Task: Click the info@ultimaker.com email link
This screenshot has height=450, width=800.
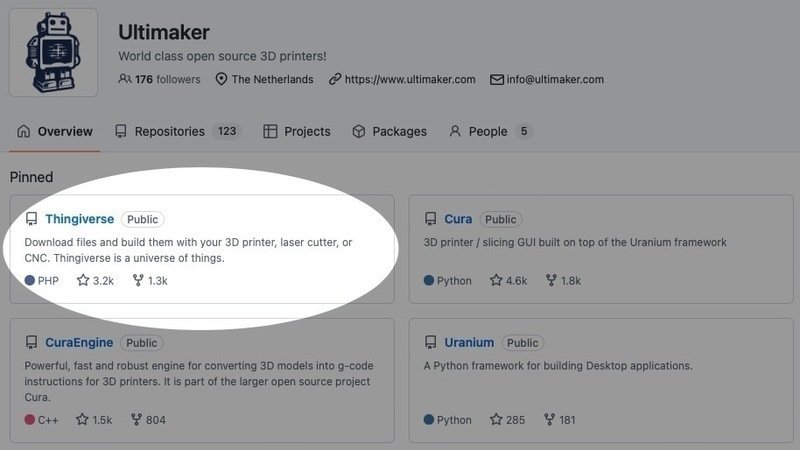Action: tap(555, 79)
